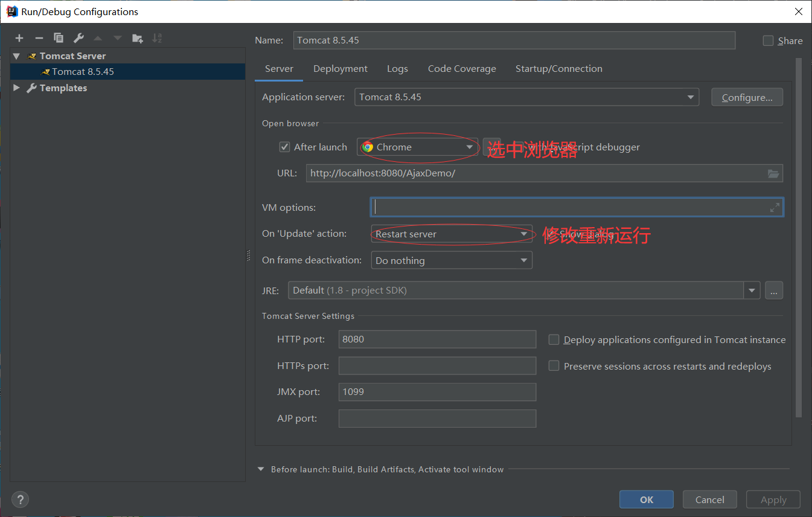Screen dimensions: 812x517
Task: Click the settings panel vertical scrollbar
Action: (799, 237)
